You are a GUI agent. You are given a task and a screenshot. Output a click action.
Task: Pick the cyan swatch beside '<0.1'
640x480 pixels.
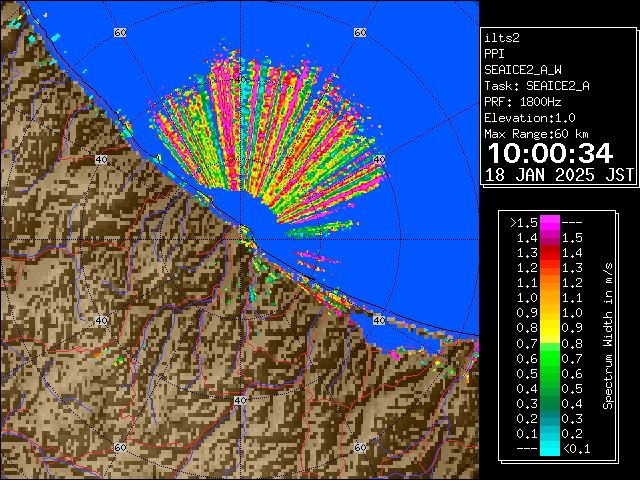550,448
